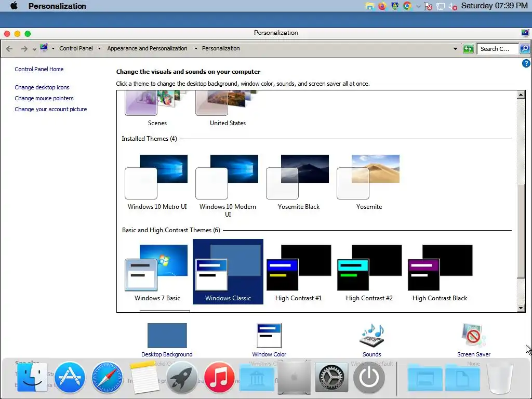Click the Control Panel icon in address bar

click(44, 48)
